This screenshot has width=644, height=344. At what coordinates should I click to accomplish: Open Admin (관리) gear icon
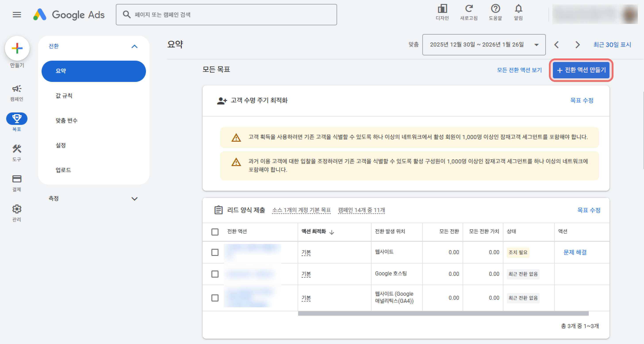point(17,209)
